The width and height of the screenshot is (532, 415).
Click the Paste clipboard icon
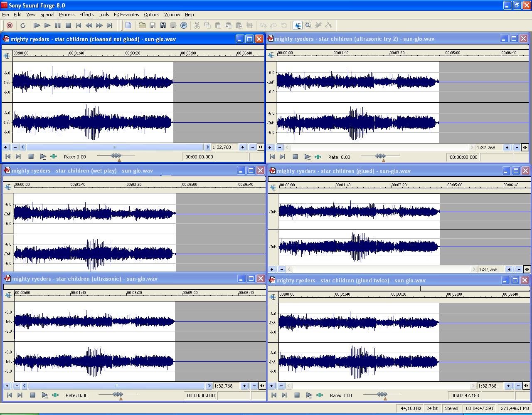(x=218, y=25)
